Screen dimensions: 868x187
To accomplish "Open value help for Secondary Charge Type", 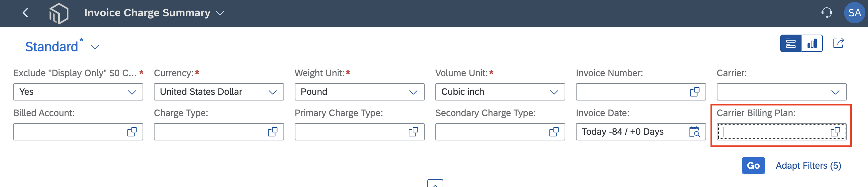I will tap(554, 132).
